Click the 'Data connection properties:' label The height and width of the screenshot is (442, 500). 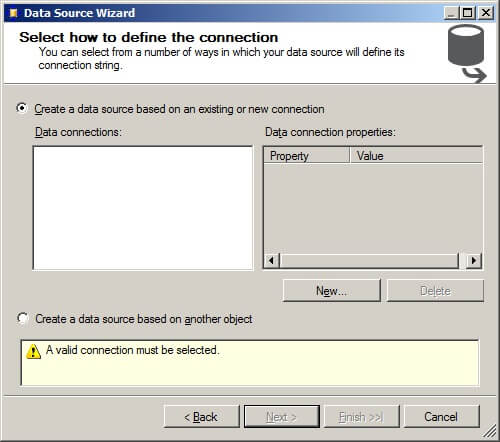click(x=330, y=132)
